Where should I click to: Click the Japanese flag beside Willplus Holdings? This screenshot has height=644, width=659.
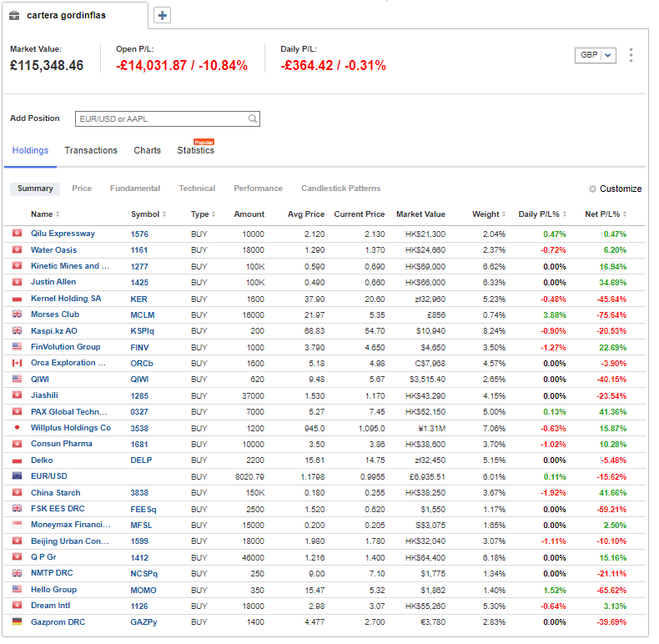coord(17,428)
